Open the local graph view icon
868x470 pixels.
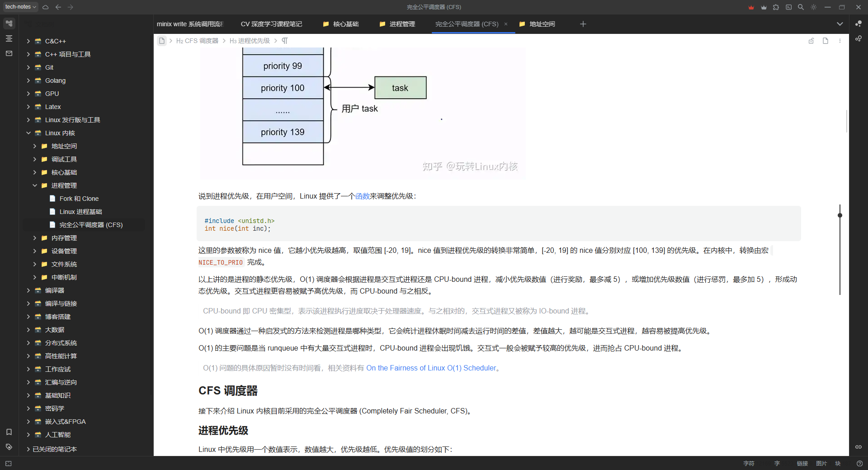[859, 39]
